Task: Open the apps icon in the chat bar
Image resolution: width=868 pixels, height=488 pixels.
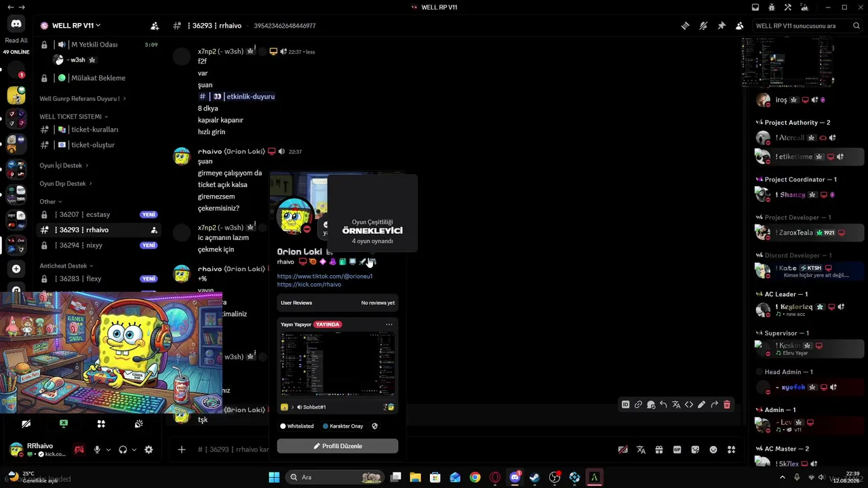Action: [731, 449]
